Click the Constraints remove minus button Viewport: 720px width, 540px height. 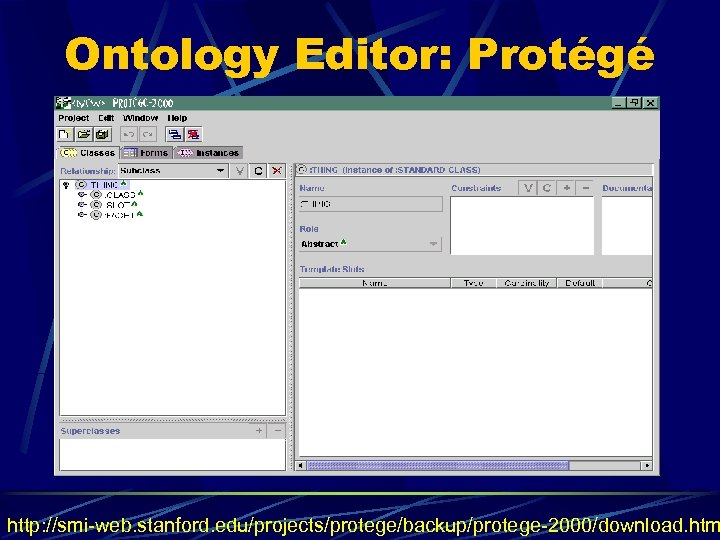click(585, 188)
